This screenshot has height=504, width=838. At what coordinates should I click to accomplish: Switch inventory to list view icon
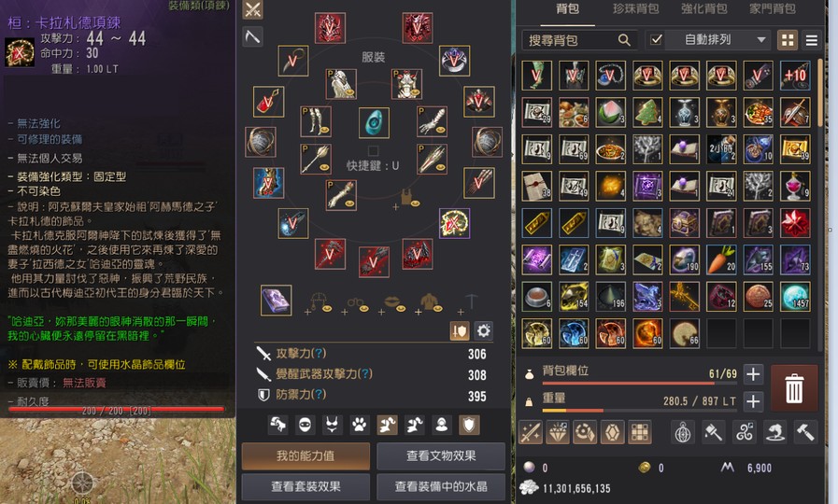811,40
